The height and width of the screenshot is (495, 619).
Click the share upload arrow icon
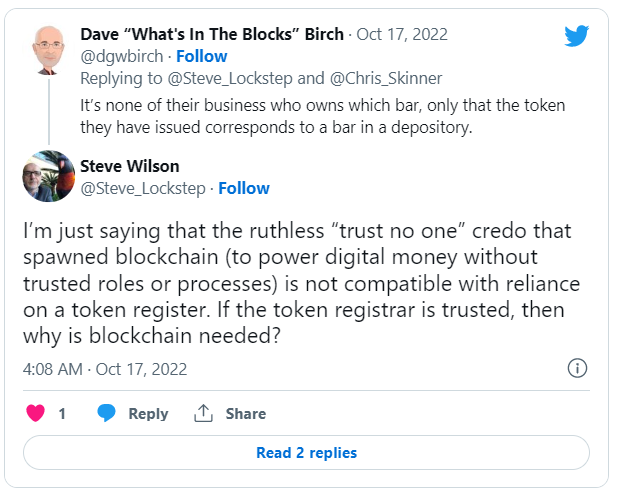point(203,413)
